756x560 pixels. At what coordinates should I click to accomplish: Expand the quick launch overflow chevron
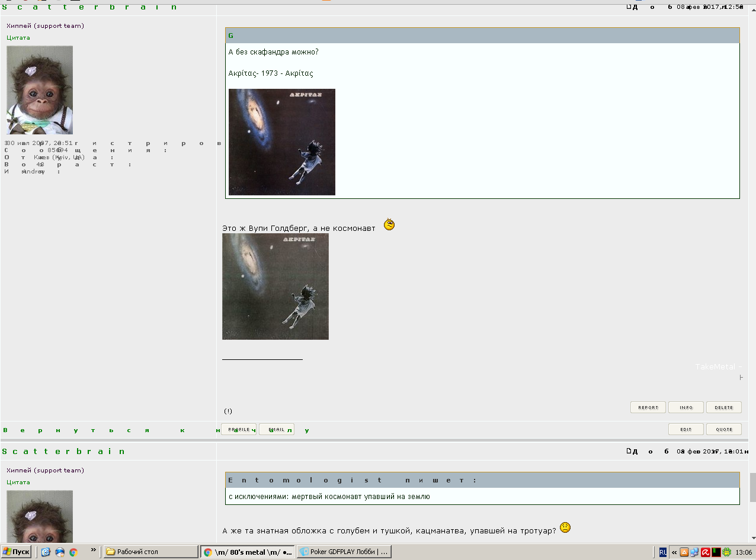93,550
